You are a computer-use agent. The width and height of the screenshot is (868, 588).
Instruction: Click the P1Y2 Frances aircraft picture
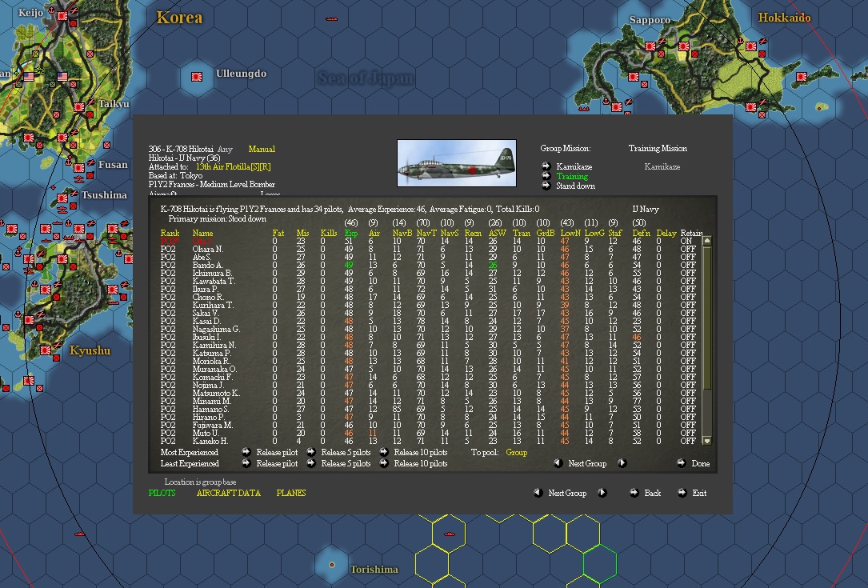[457, 162]
